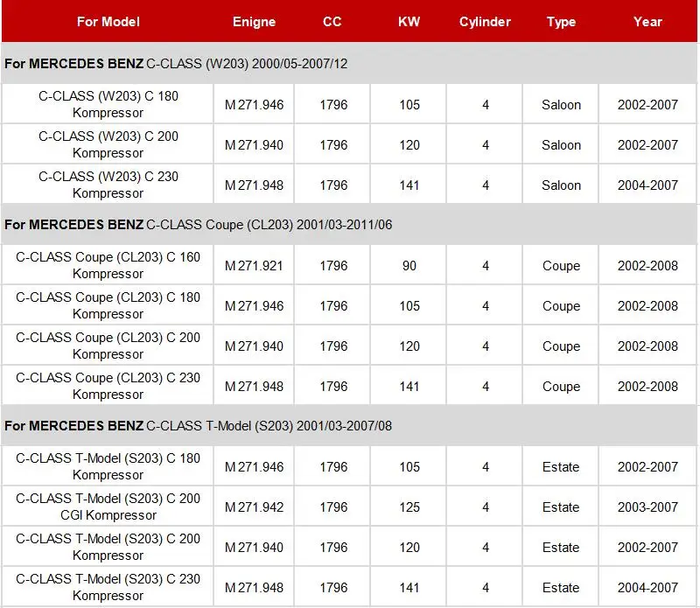
Task: Select the 'CC' column header
Action: (x=332, y=21)
